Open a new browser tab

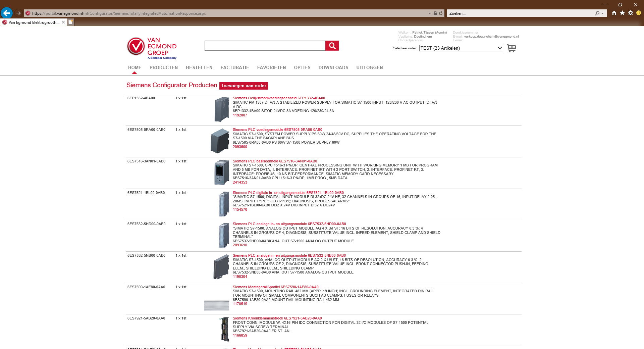point(71,22)
